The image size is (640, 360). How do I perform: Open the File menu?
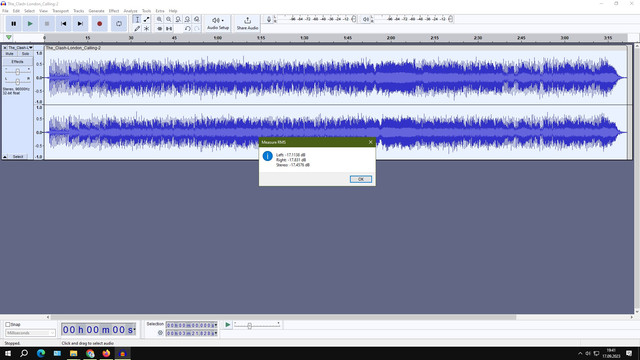click(x=5, y=11)
